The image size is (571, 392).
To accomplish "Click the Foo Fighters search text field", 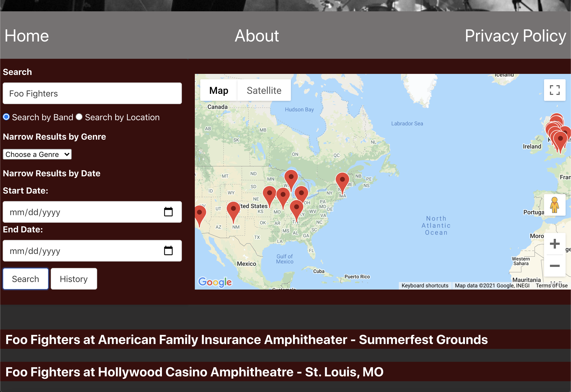I will [92, 94].
